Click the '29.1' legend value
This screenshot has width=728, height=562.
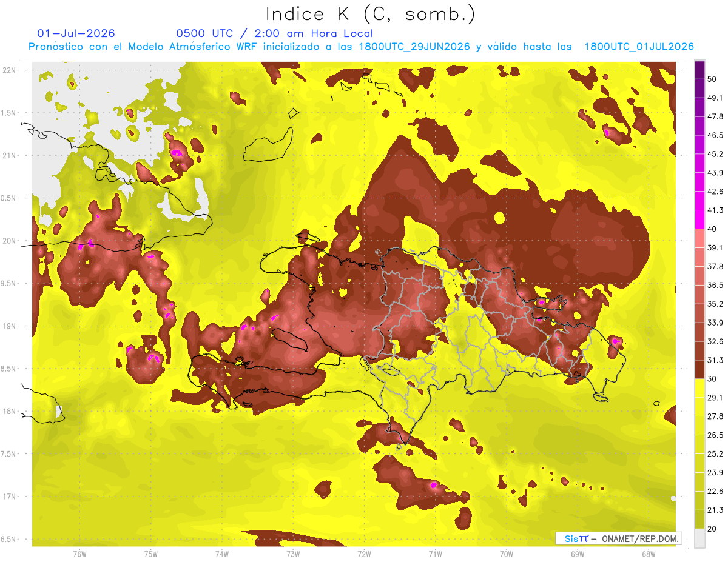(715, 398)
